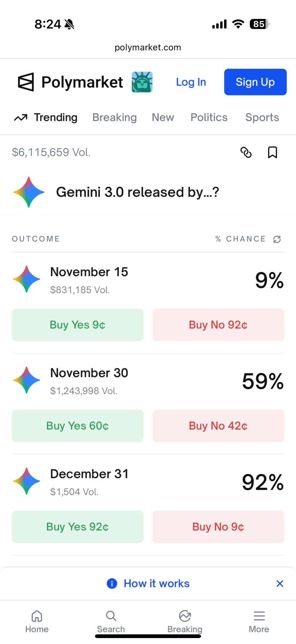Click the Log In link
This screenshot has width=296, height=644.
click(x=191, y=82)
